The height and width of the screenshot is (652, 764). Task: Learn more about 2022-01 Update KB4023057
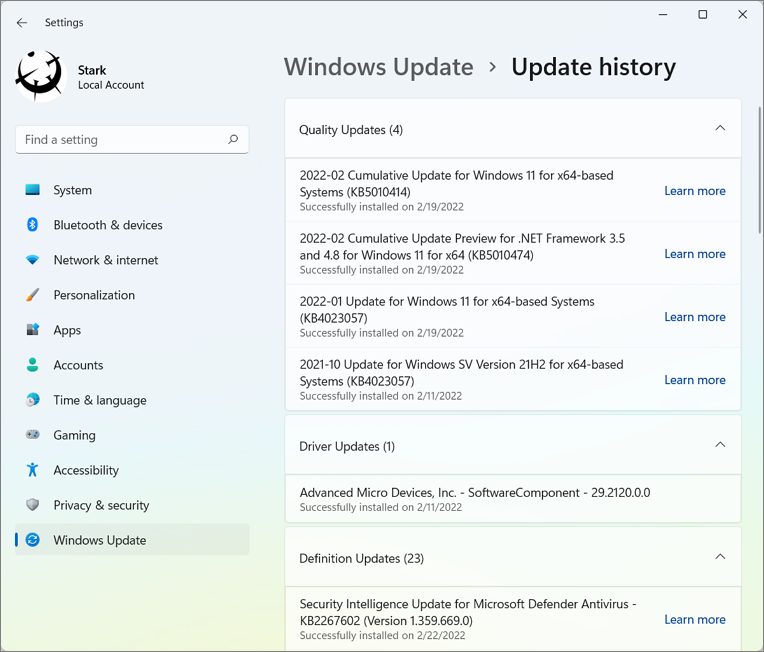695,317
